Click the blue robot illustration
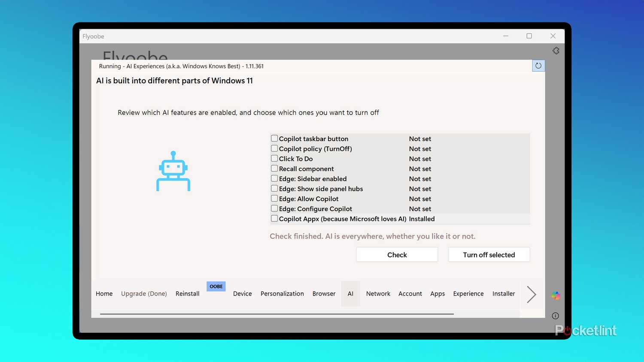 173,171
